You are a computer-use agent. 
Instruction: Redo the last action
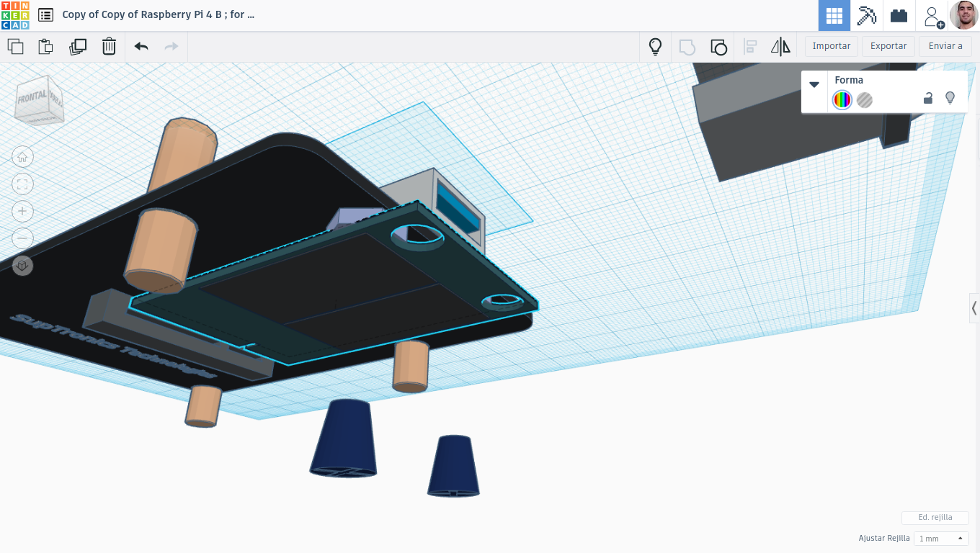tap(171, 47)
